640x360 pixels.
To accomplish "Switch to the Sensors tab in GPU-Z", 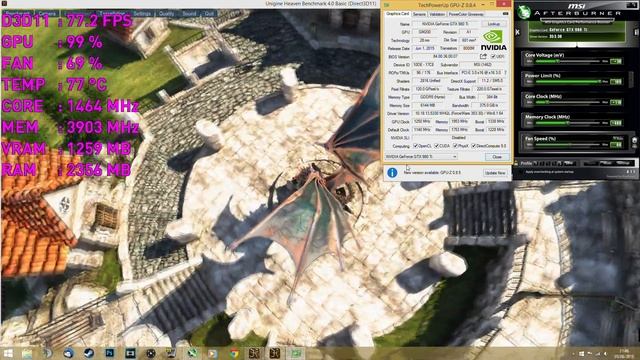I will coord(419,14).
